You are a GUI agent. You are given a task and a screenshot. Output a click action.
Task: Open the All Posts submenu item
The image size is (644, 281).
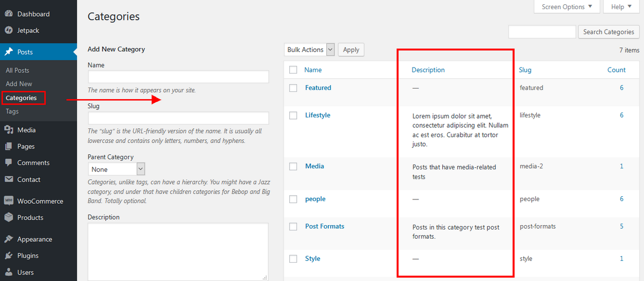[x=18, y=70]
